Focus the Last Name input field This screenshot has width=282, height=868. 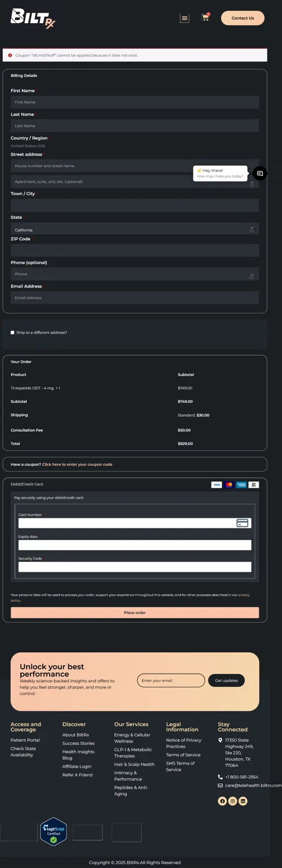[135, 126]
